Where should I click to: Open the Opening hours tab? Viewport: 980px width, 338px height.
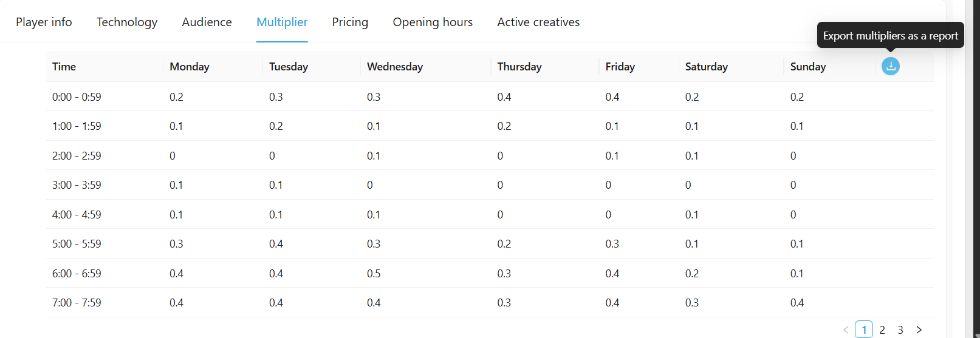click(x=433, y=22)
